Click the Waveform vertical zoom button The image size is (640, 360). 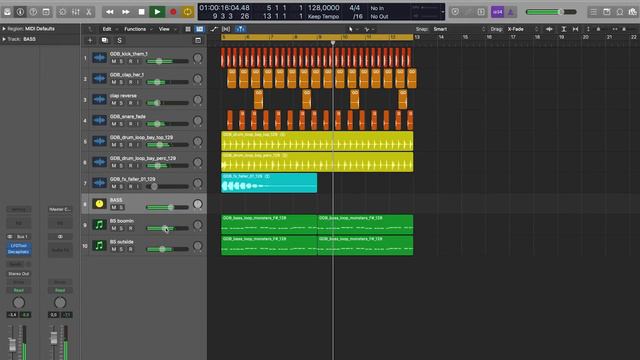pyautogui.click(x=549, y=29)
